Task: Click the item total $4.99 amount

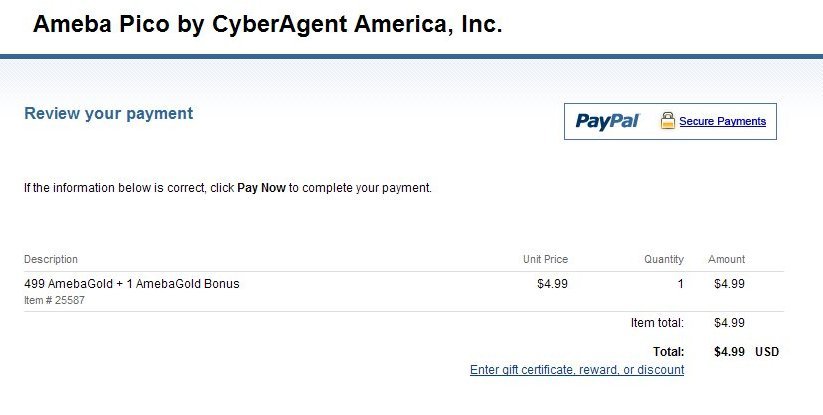Action: coord(730,323)
